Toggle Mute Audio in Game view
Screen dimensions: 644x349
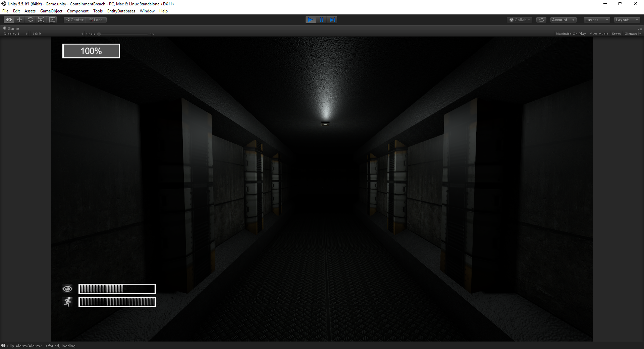(599, 34)
